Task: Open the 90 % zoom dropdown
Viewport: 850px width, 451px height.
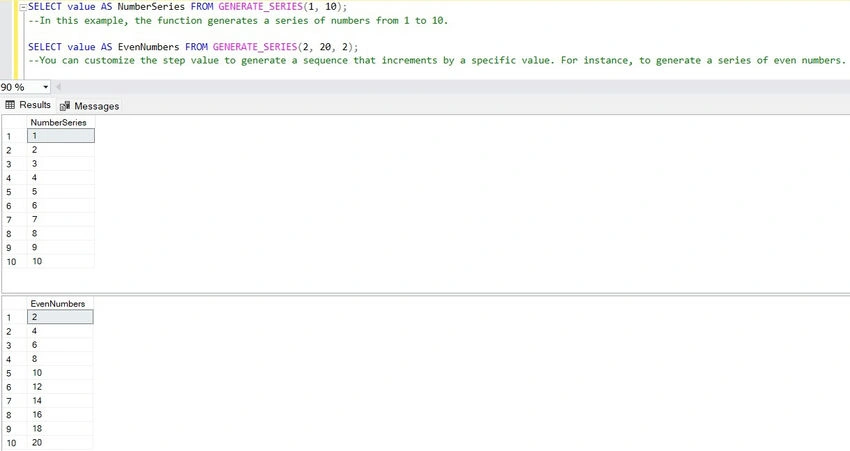Action: [x=46, y=87]
